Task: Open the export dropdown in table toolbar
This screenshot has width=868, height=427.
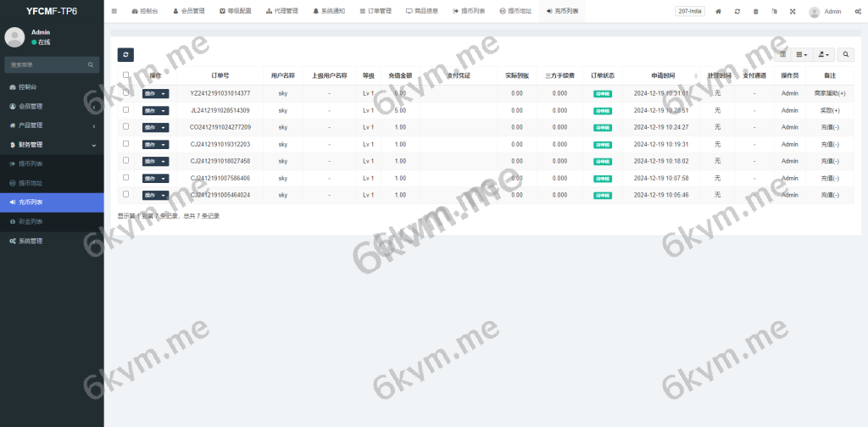Action: [x=823, y=54]
